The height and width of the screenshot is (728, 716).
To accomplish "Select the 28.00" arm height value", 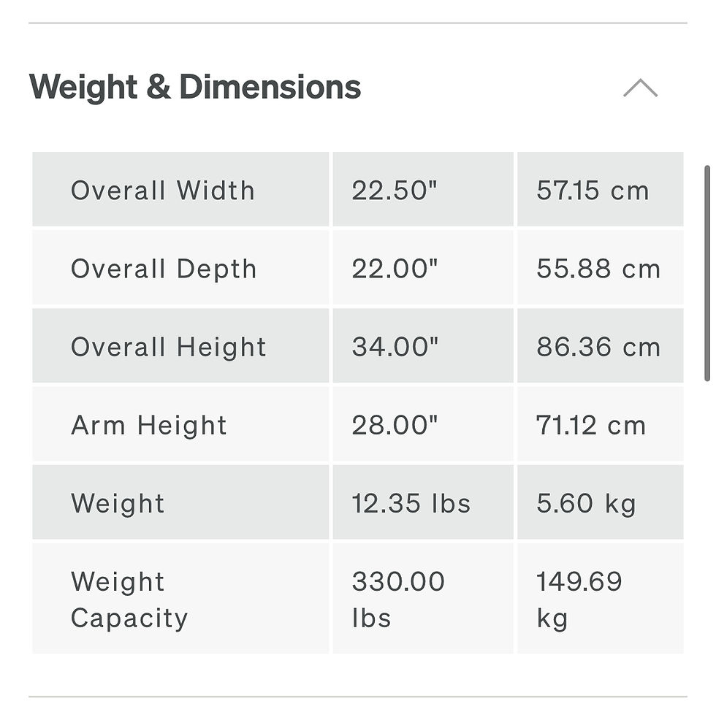I will [395, 425].
